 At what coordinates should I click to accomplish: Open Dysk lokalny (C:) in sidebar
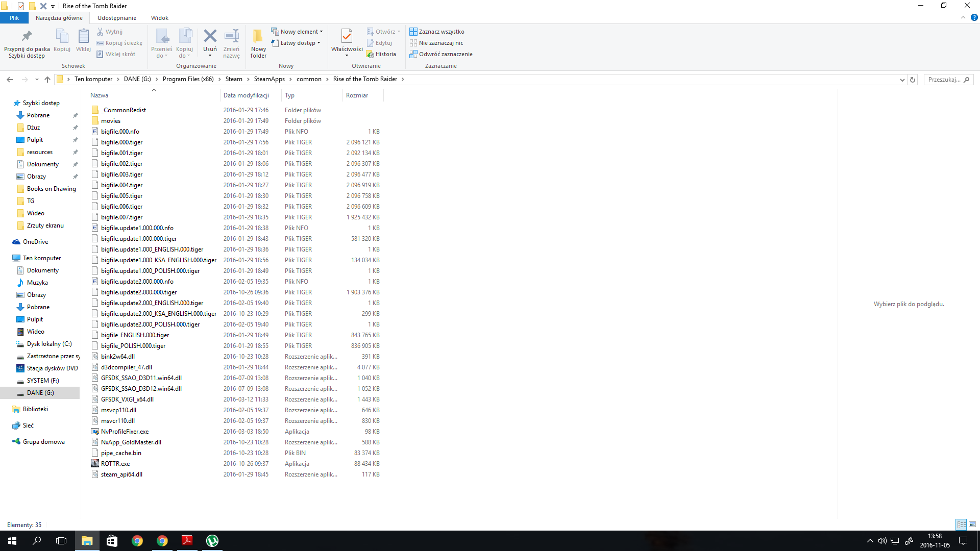(x=49, y=344)
